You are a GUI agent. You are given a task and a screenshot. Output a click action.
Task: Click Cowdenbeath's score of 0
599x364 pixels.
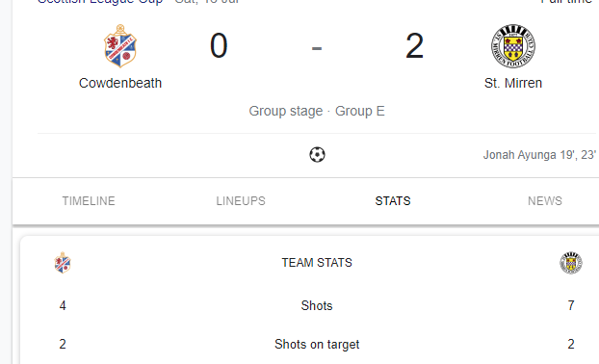click(x=219, y=46)
